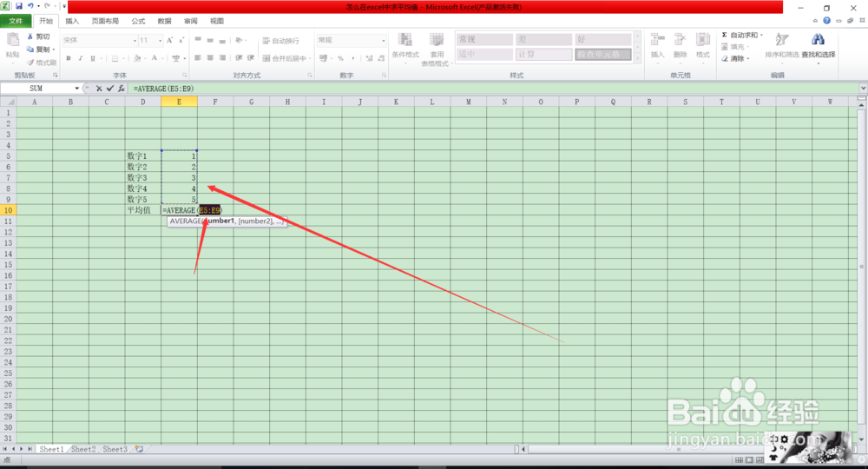The height and width of the screenshot is (469, 868).
Task: Toggle align text left
Action: click(198, 57)
